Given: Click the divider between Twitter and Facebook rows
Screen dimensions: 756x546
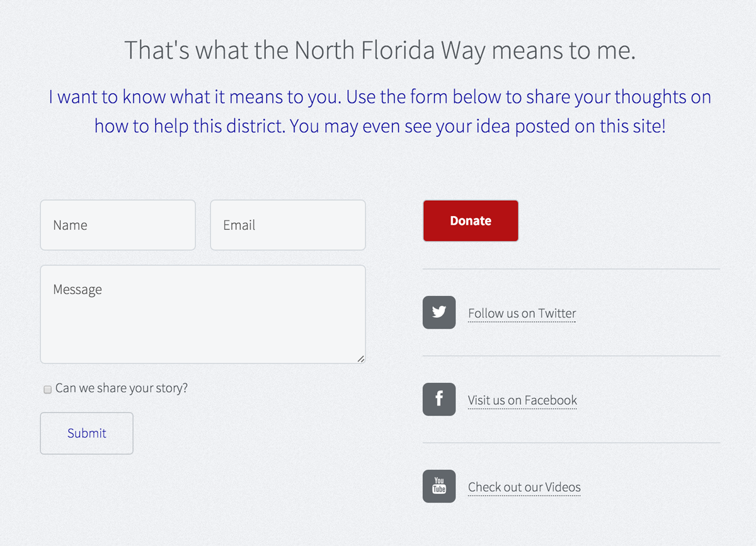Looking at the screenshot, I should coord(571,356).
